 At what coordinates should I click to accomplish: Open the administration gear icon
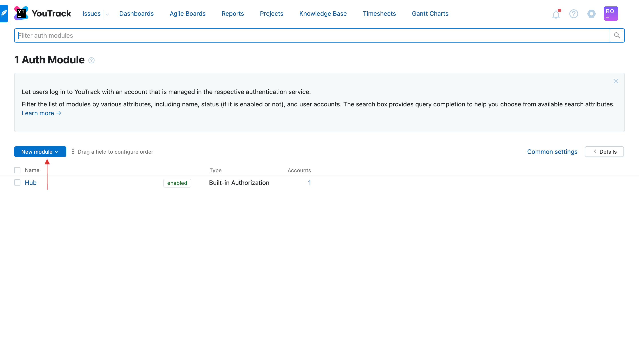click(592, 14)
